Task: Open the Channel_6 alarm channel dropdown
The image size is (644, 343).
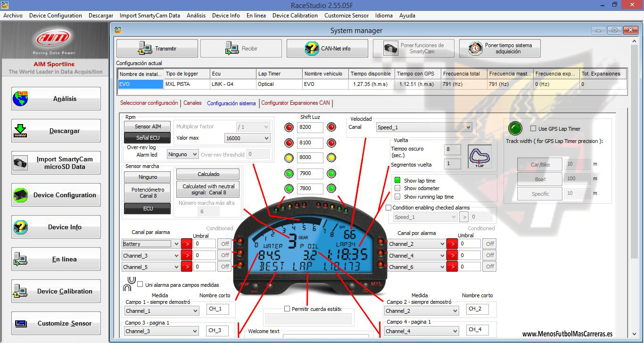Action: tap(416, 267)
